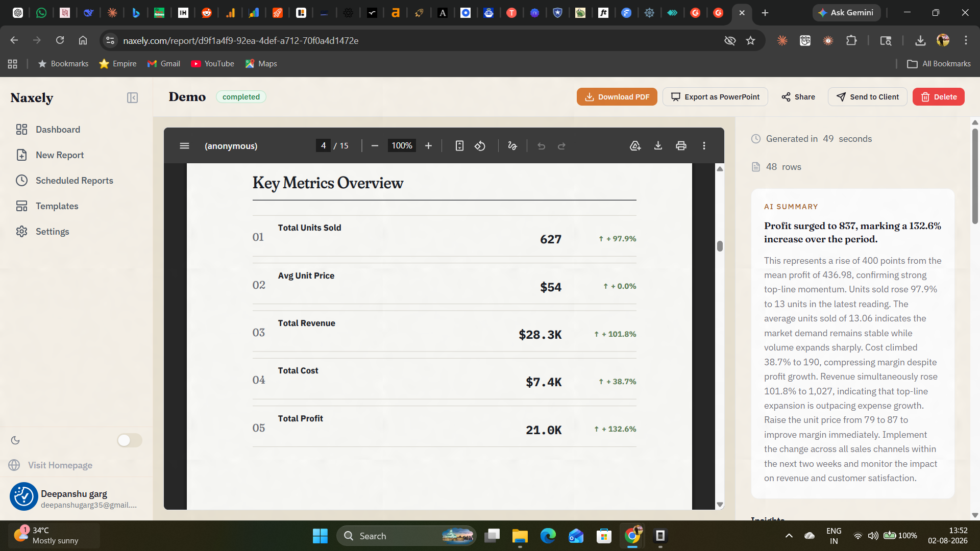Undo last PDF annotation
Screen dimensions: 980x551
click(x=541, y=146)
